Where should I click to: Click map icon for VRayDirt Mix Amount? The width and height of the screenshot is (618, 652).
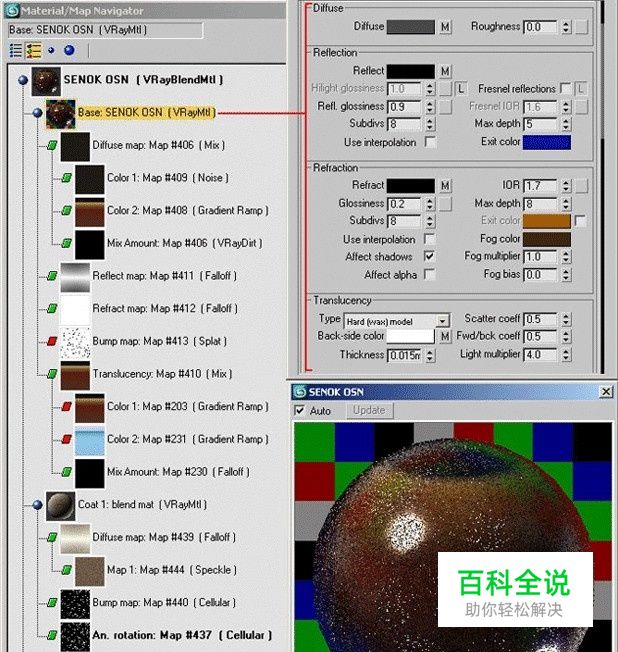67,243
